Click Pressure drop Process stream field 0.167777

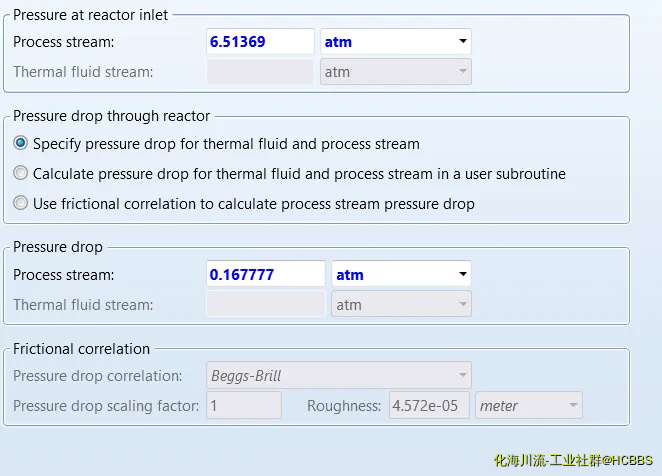(x=266, y=274)
